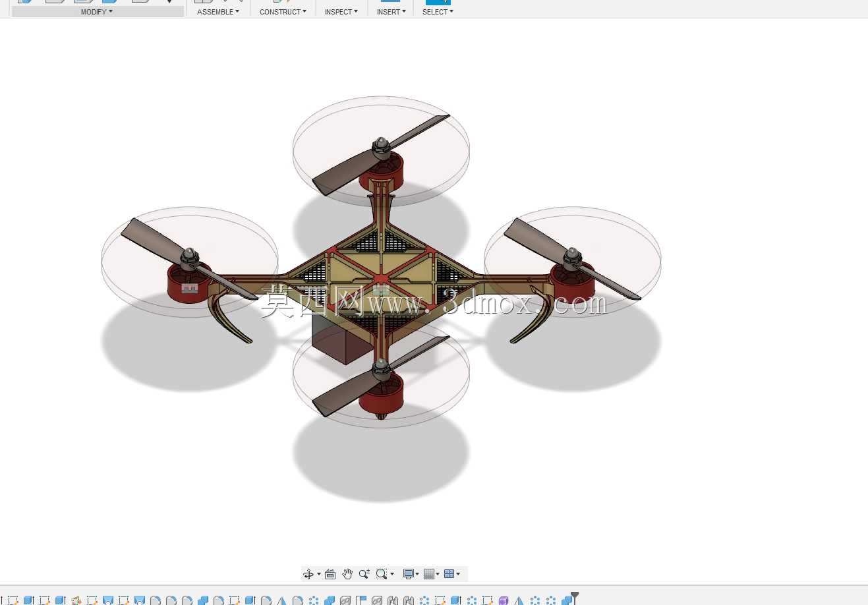
Task: Open the Viewports layout icon
Action: tap(449, 574)
